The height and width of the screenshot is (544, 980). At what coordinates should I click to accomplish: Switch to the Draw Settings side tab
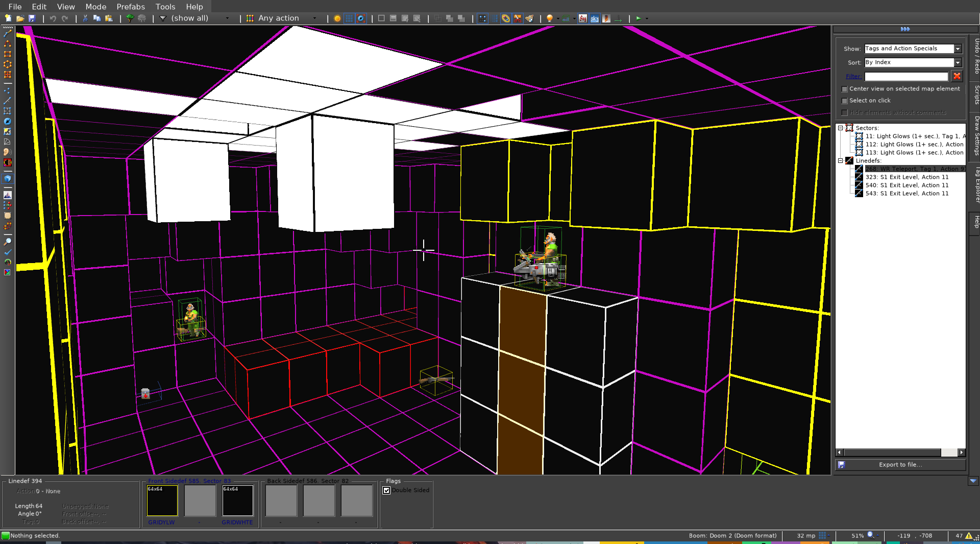[x=976, y=136]
